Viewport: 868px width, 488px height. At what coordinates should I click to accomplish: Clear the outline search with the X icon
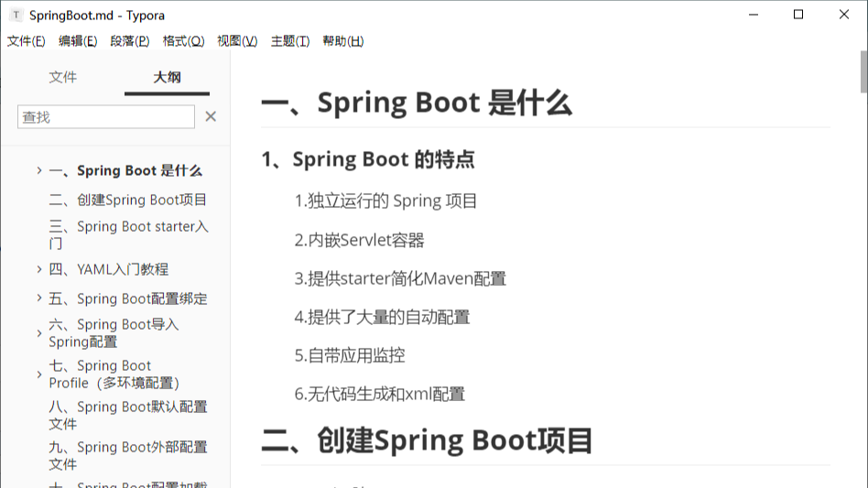(x=211, y=117)
